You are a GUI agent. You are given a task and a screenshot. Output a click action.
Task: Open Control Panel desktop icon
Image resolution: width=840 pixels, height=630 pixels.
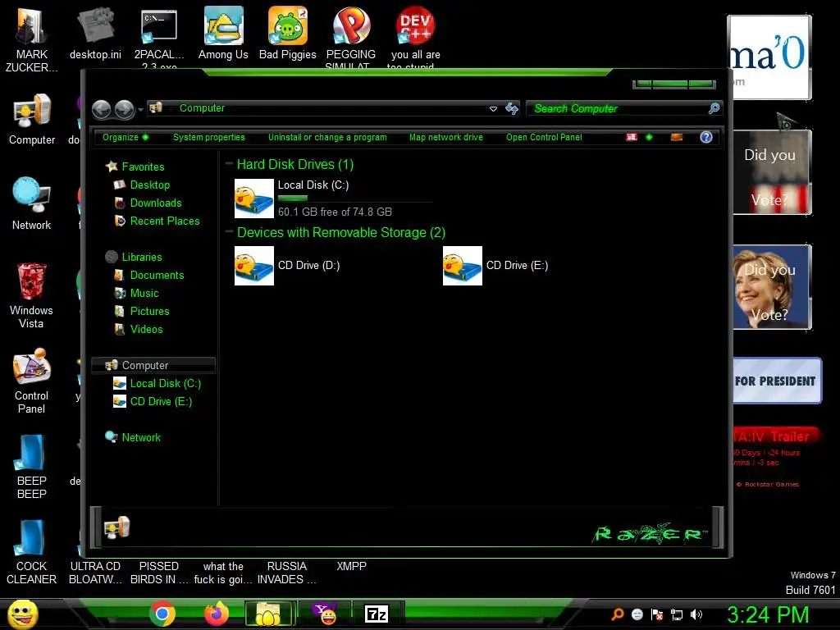[32, 381]
